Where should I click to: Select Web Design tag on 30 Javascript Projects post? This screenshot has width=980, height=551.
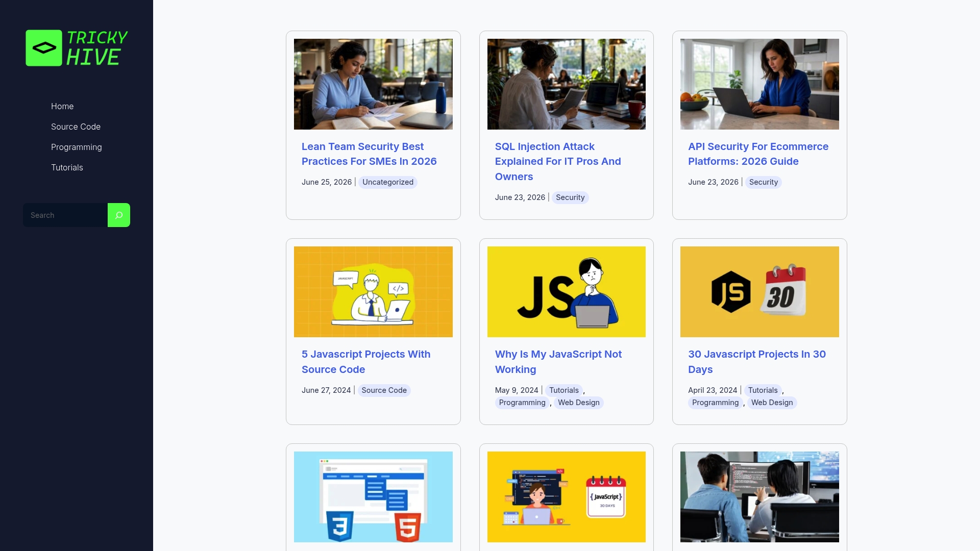[772, 403]
